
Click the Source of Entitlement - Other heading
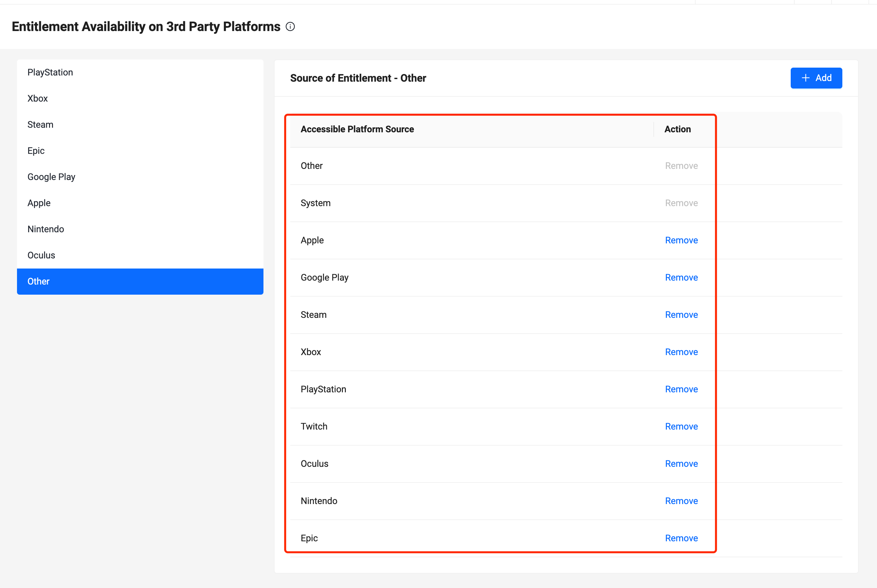pos(358,78)
